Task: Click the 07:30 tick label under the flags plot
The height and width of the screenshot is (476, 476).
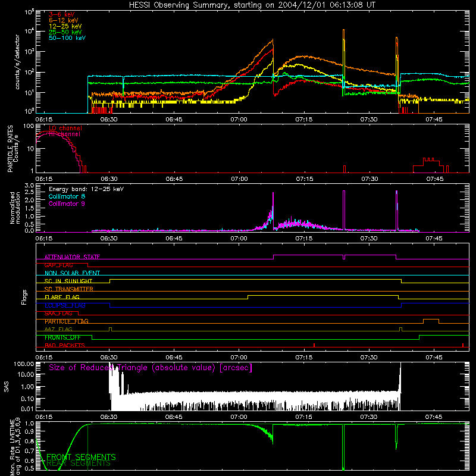Action: pos(369,358)
